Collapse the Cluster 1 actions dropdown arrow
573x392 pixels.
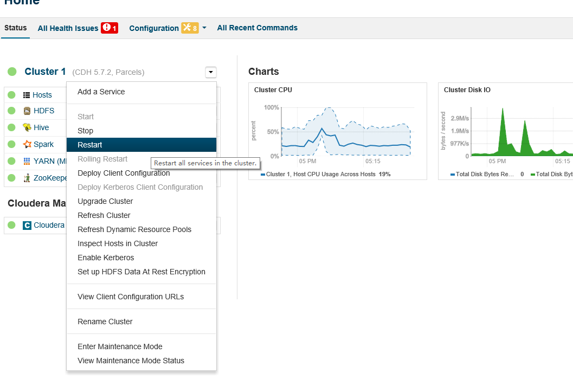(x=211, y=72)
